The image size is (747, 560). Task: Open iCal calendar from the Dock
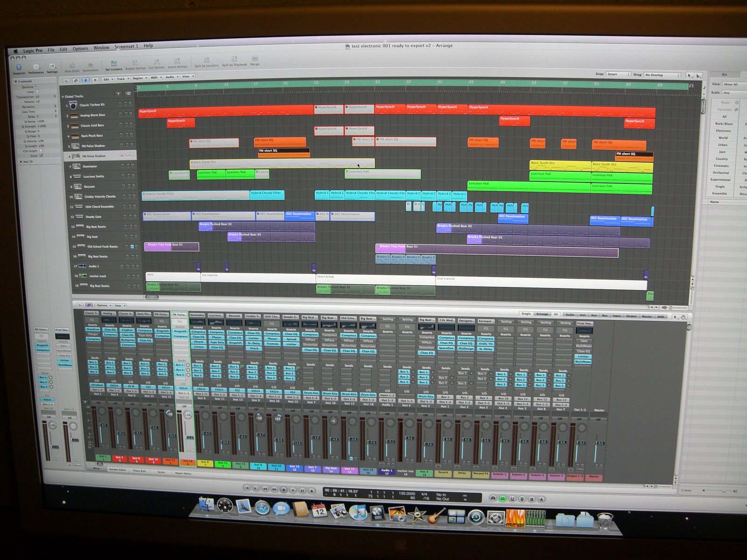(319, 510)
